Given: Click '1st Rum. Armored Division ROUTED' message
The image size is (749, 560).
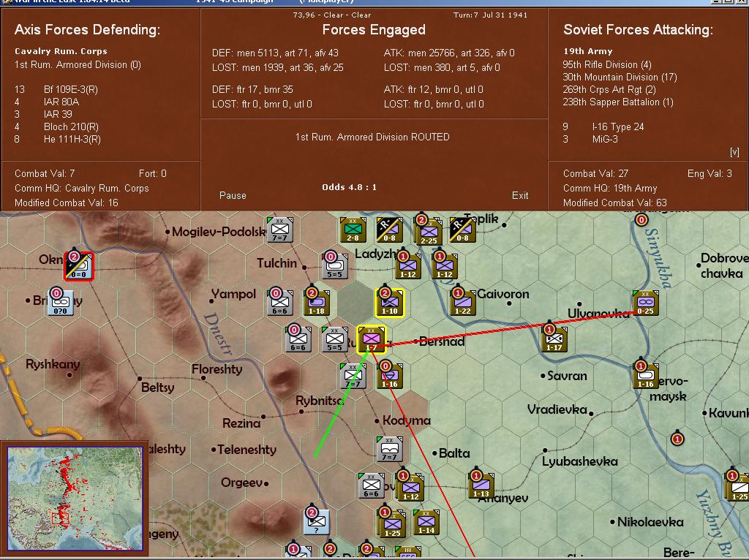Looking at the screenshot, I should pyautogui.click(x=372, y=137).
